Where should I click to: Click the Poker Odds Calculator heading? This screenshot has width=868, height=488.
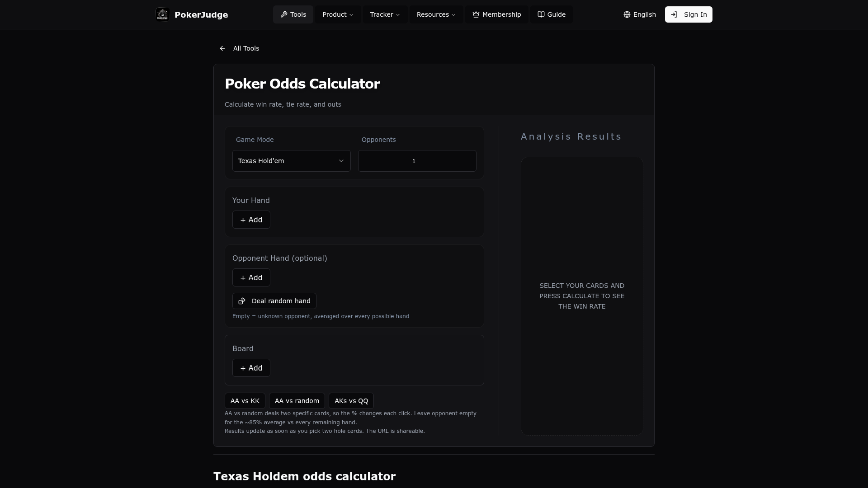(x=302, y=84)
